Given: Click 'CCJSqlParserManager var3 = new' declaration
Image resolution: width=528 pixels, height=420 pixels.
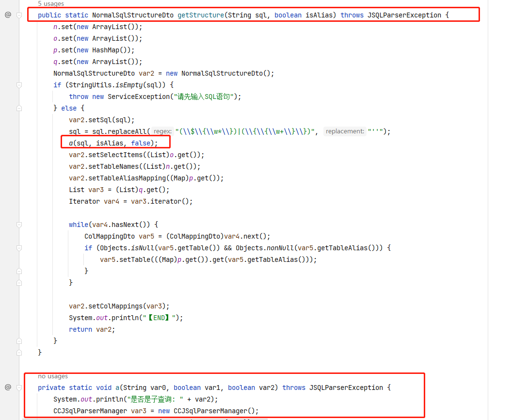Looking at the screenshot, I should coord(112,411).
